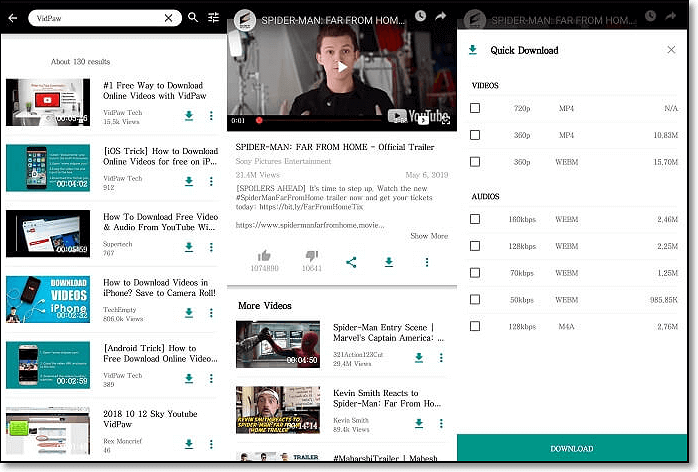Open the bit.ly FarFromHomeTix link
This screenshot has height=472, width=698.
point(311,207)
